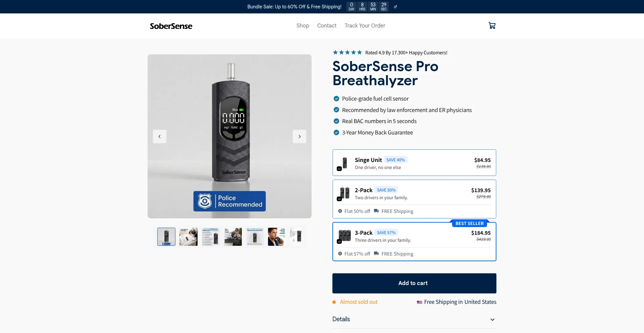Screen dimensions: 644x333
Task: Click the truck icon in the 3-Pack row
Action: point(376,254)
